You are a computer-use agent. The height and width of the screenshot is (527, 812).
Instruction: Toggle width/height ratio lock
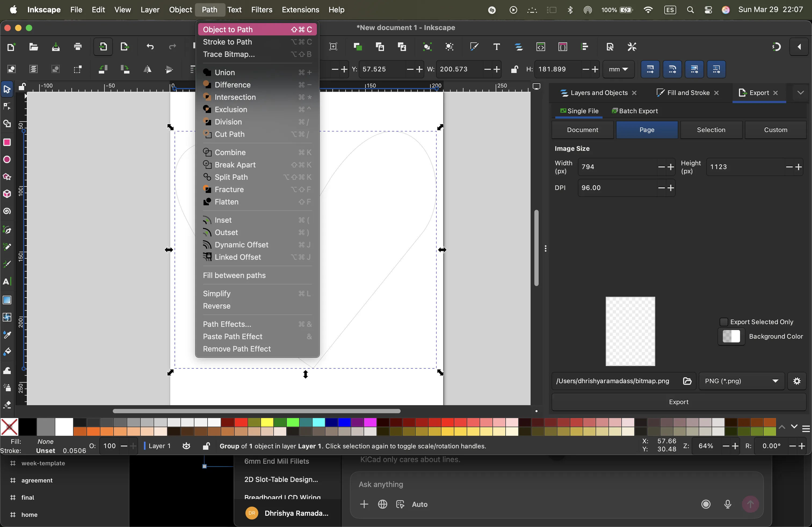click(514, 69)
